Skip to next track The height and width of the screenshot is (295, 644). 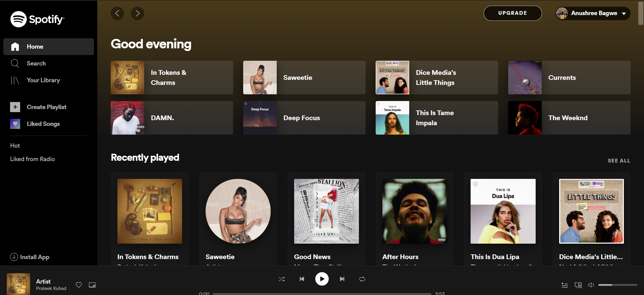(x=342, y=279)
